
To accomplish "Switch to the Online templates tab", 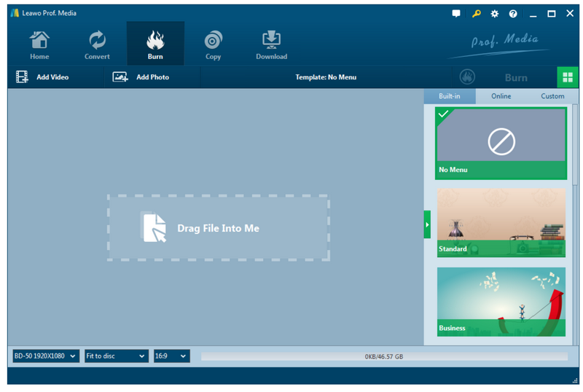I will (x=501, y=96).
